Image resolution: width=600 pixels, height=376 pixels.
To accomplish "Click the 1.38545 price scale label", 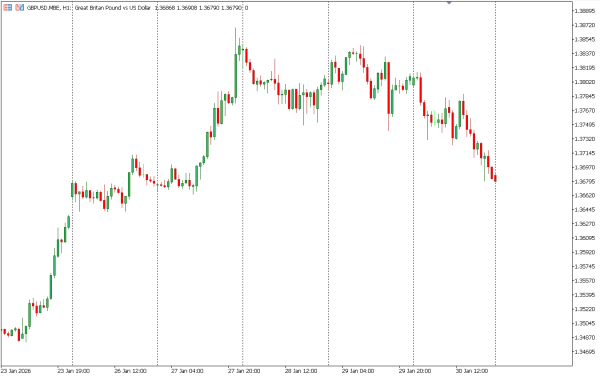I will tap(585, 39).
